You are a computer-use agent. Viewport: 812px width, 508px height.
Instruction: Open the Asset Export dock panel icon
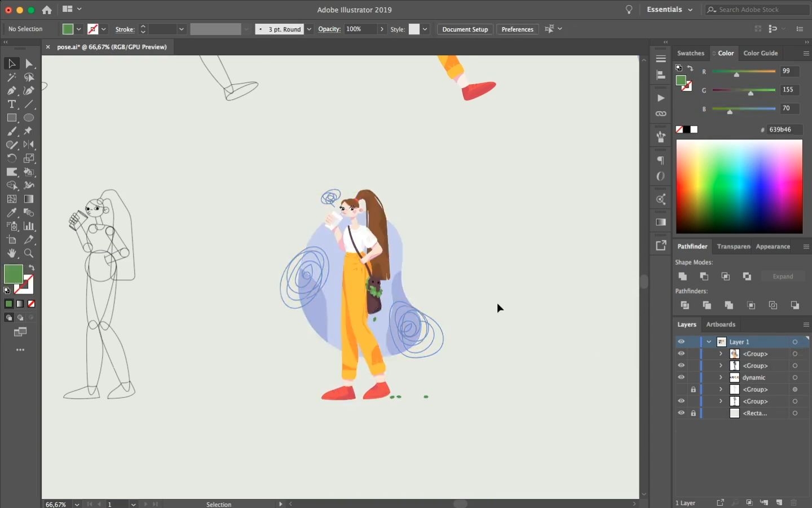click(661, 246)
